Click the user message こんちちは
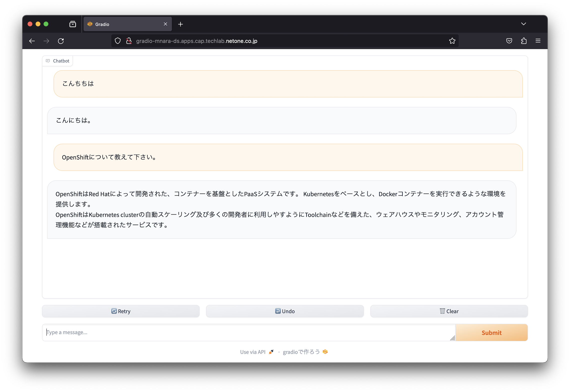The width and height of the screenshot is (570, 392). pyautogui.click(x=288, y=84)
